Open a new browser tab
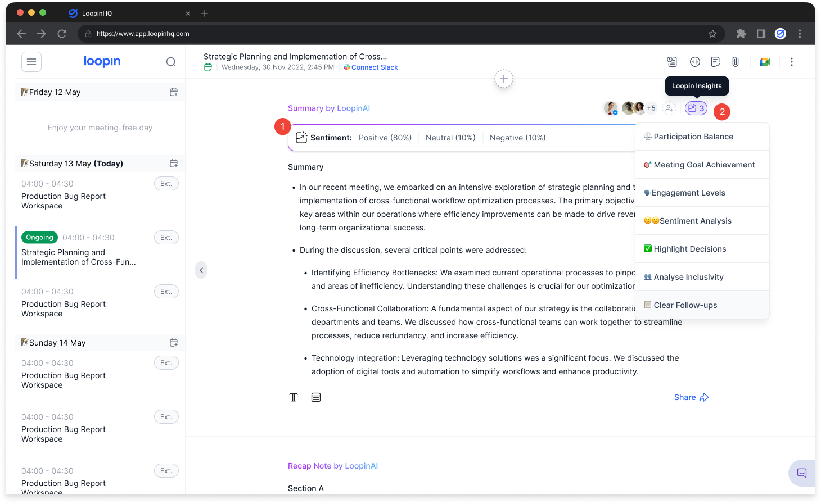Screen dimensions: 821x504 pos(205,13)
